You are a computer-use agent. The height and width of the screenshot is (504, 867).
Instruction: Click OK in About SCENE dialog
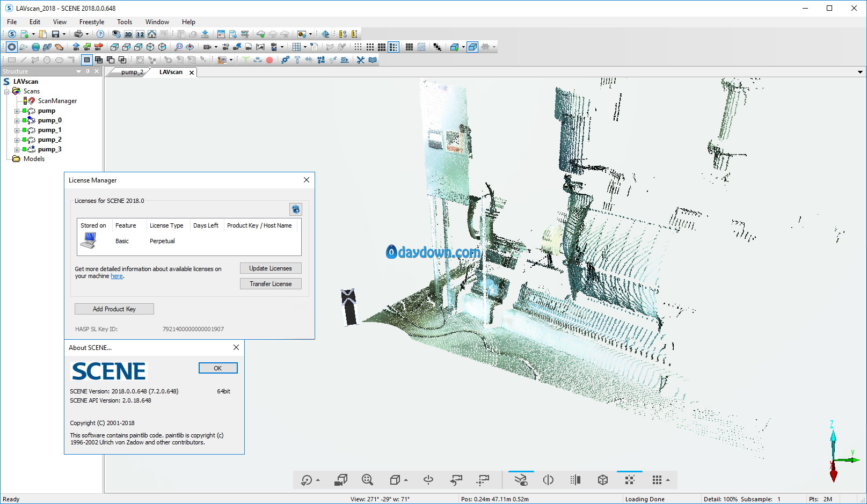218,368
